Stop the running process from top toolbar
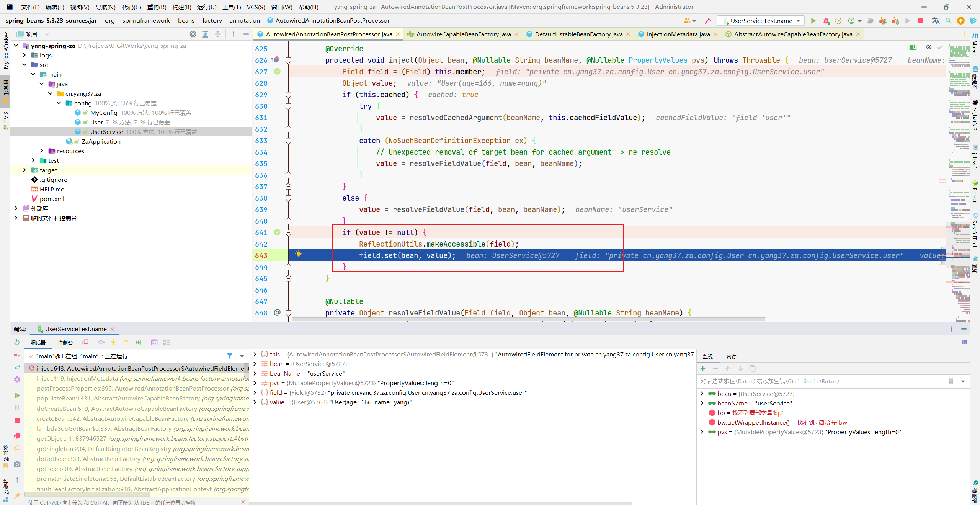 [x=920, y=21]
